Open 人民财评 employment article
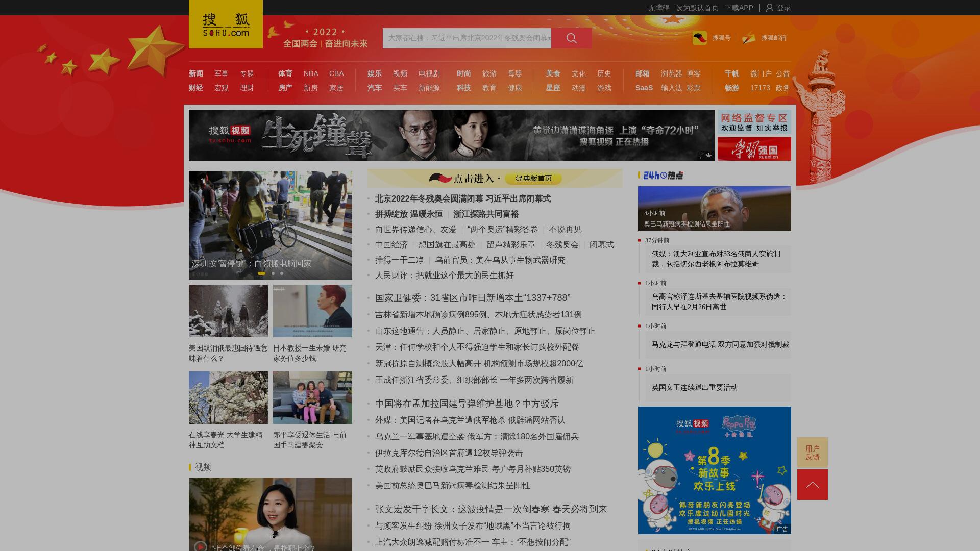This screenshot has height=551, width=980. coord(445,275)
